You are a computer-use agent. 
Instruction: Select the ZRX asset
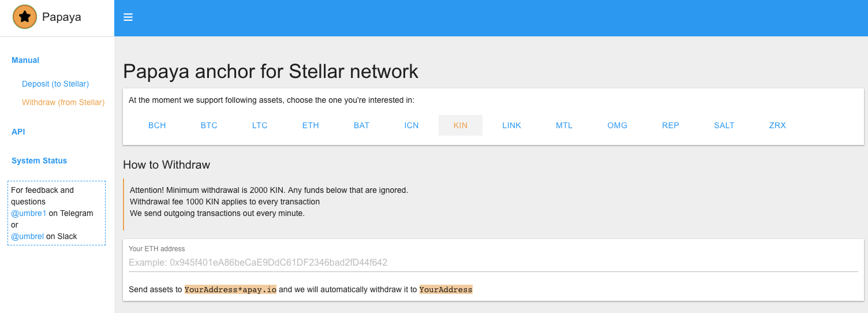click(777, 125)
